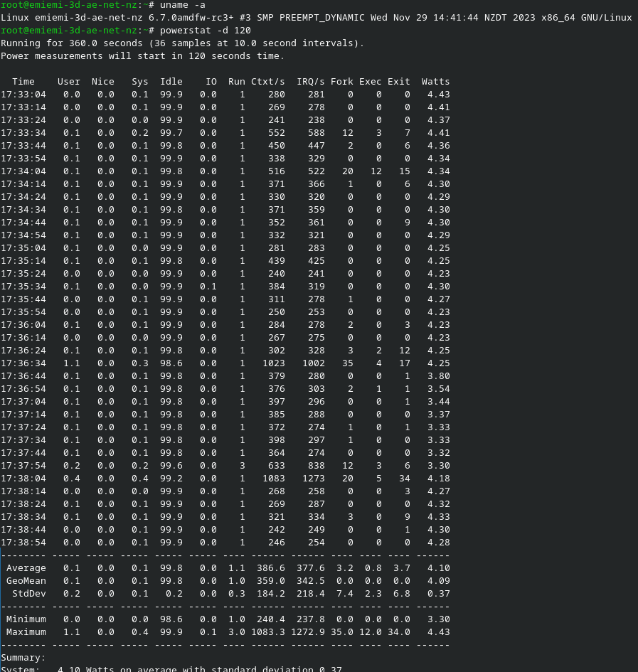Click the Idle column header
This screenshot has height=672, width=638.
tap(171, 81)
